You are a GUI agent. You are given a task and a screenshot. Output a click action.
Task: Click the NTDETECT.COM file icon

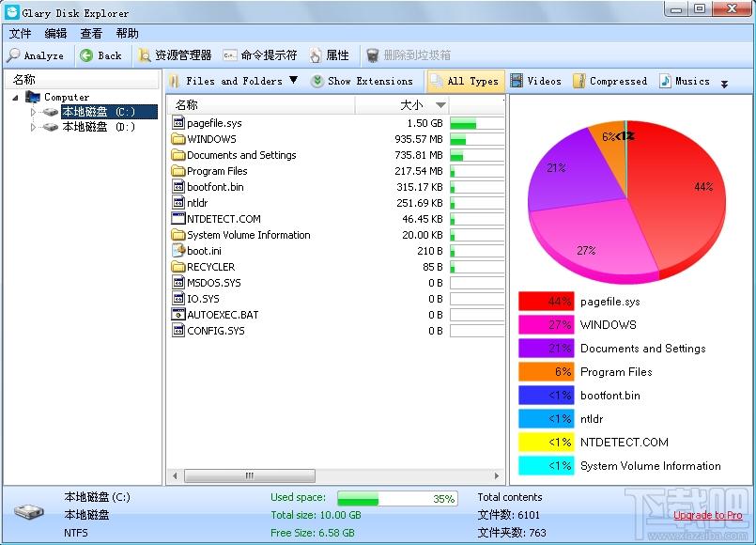pyautogui.click(x=178, y=219)
